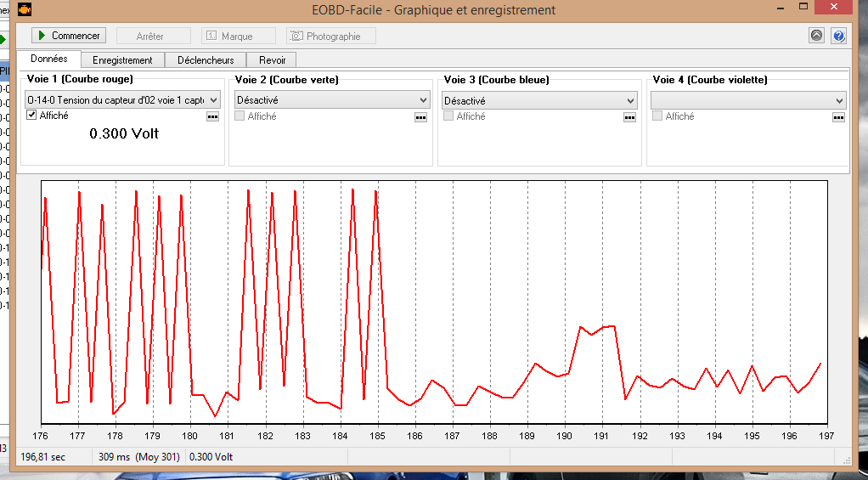Start recording with Commencer button

pos(69,36)
